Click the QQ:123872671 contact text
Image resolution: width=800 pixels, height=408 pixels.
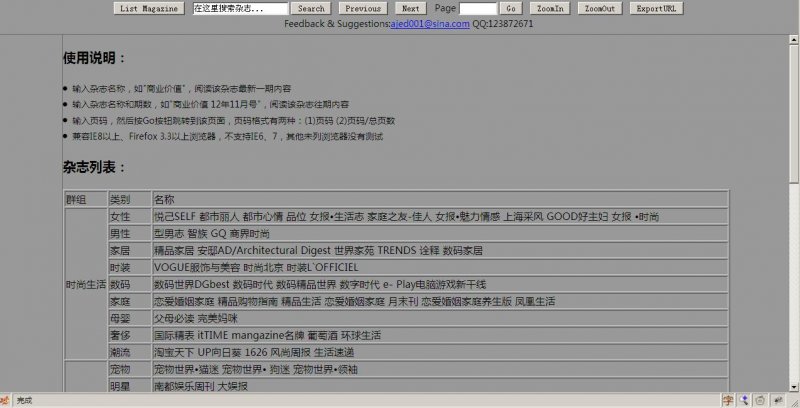click(503, 23)
